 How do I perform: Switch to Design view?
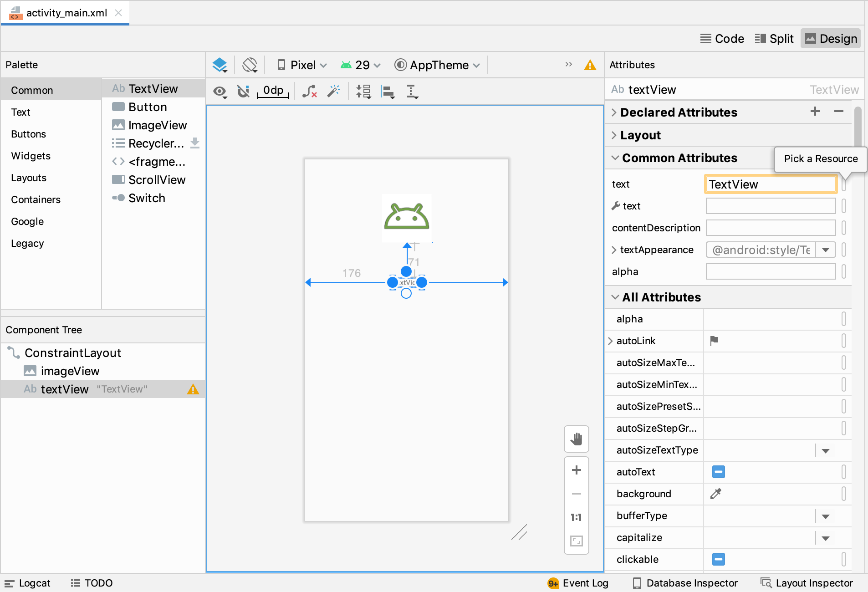pyautogui.click(x=831, y=39)
